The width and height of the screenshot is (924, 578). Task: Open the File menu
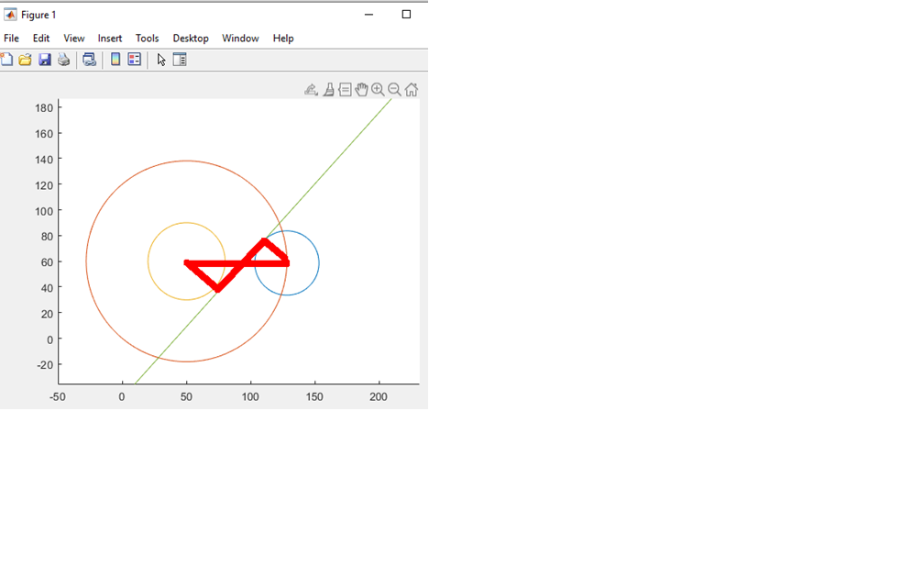tap(11, 39)
